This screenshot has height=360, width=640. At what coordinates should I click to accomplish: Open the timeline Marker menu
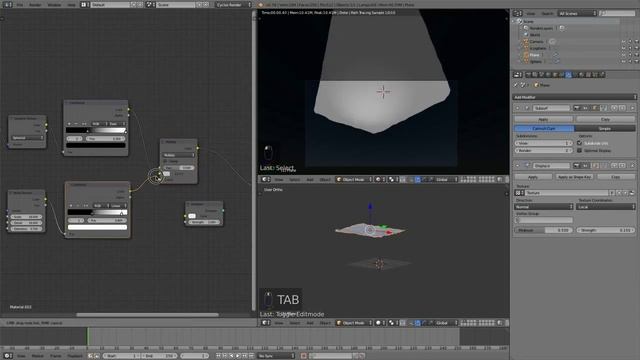[x=38, y=356]
